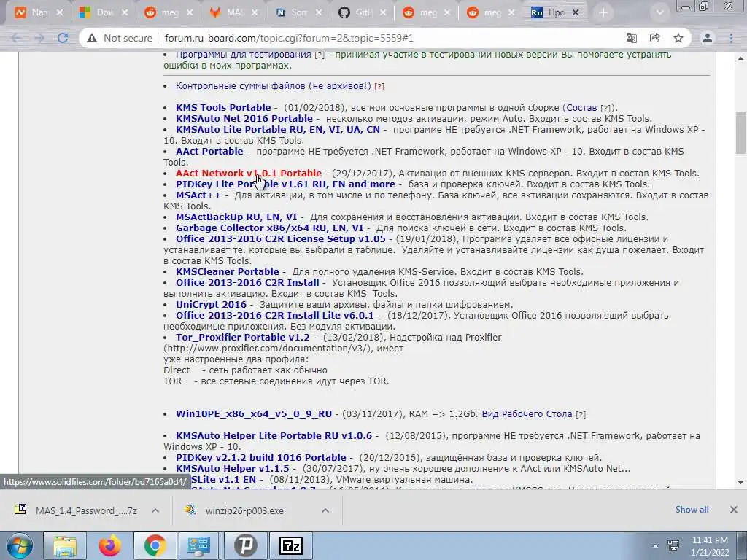Open KMSAuto Lite Portable RU, EN link
The width and height of the screenshot is (747, 560).
click(x=278, y=130)
